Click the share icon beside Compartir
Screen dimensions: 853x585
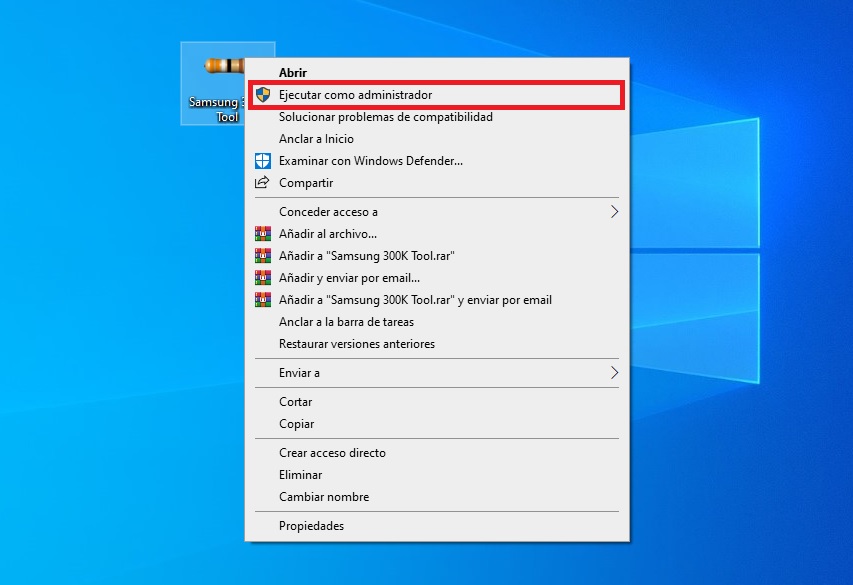(x=262, y=182)
